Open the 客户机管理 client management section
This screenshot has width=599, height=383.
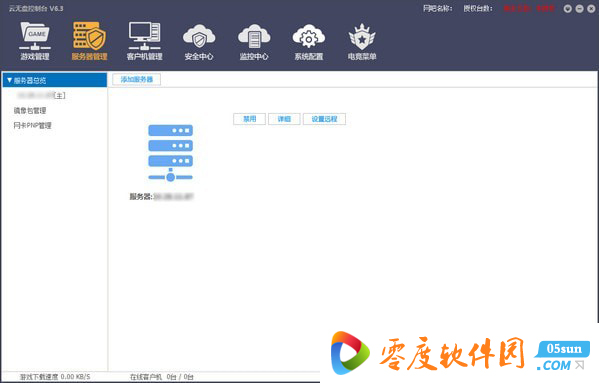point(144,41)
